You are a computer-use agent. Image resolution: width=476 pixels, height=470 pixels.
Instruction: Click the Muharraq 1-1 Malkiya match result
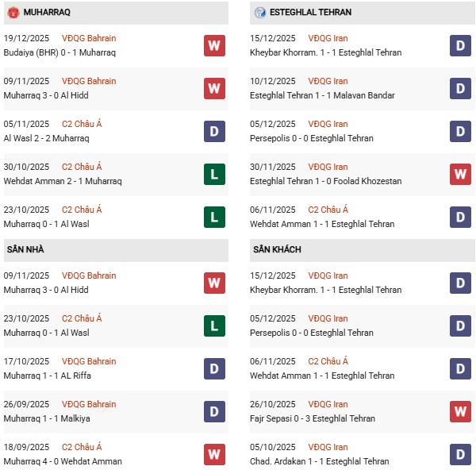(52, 418)
